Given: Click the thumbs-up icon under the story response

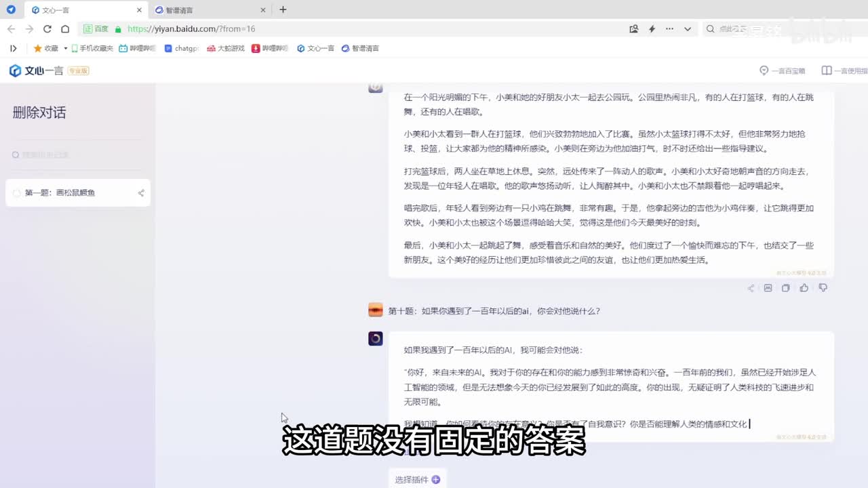Looking at the screenshot, I should pyautogui.click(x=804, y=288).
